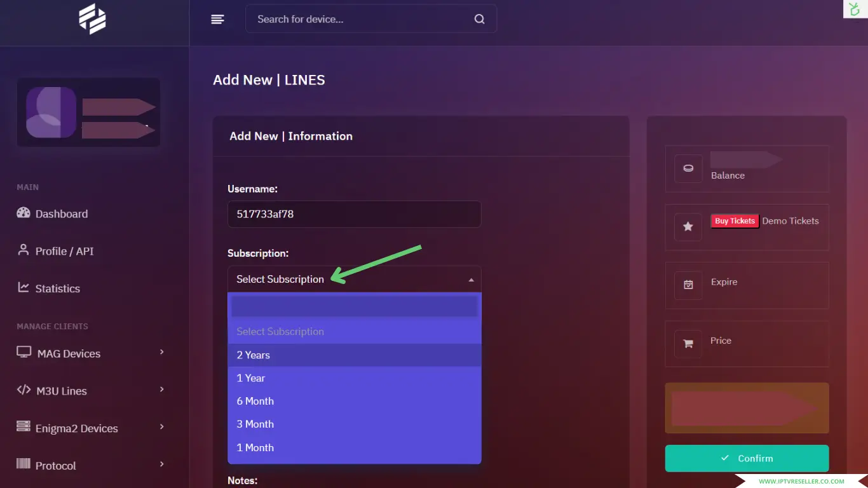The height and width of the screenshot is (488, 868).
Task: Click the star icon beside Demo Tickets
Action: 688,227
